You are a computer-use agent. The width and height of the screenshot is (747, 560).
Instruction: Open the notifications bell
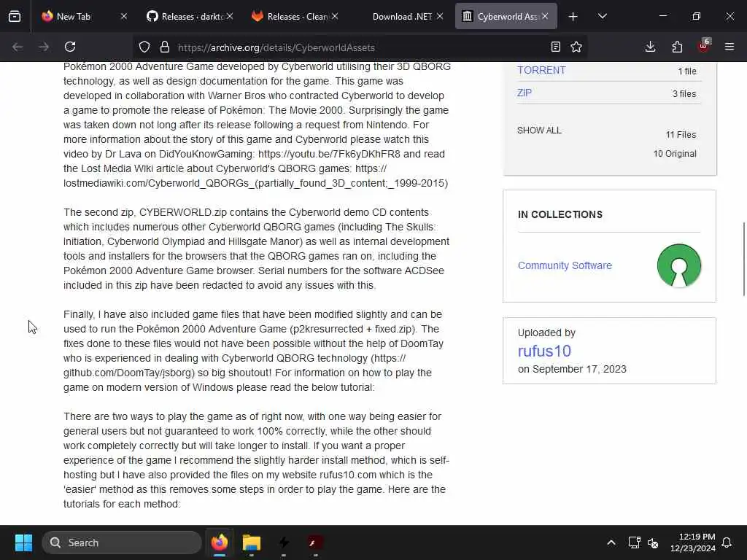pyautogui.click(x=727, y=542)
